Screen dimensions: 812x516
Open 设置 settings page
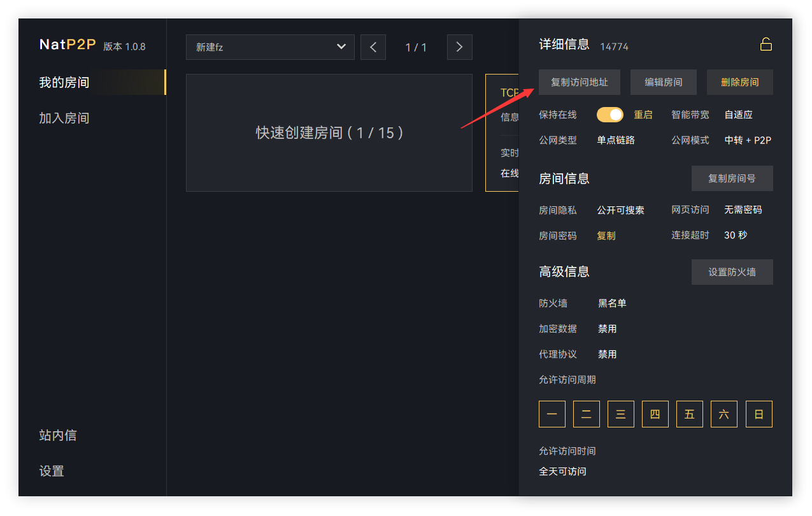[x=52, y=471]
